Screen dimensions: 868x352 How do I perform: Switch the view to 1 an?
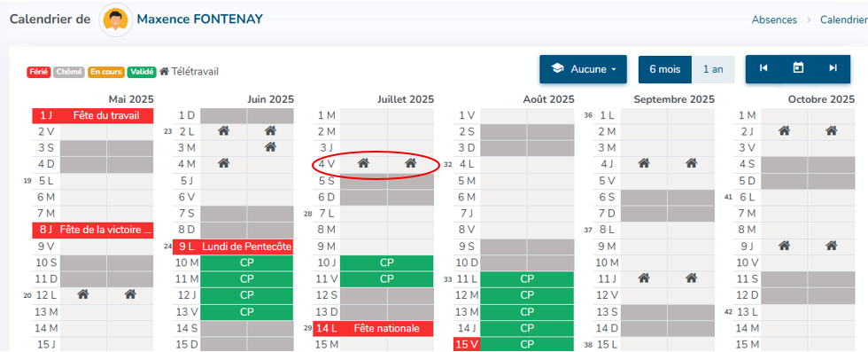pos(713,69)
